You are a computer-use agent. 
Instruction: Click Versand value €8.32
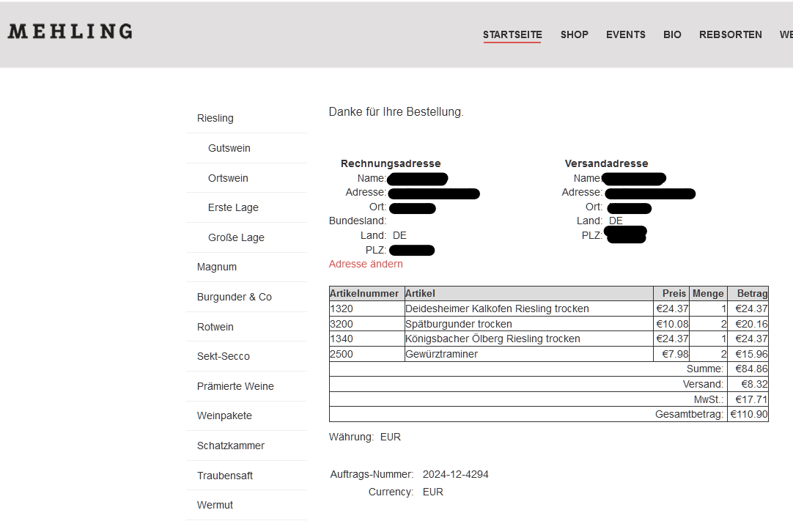coord(755,384)
